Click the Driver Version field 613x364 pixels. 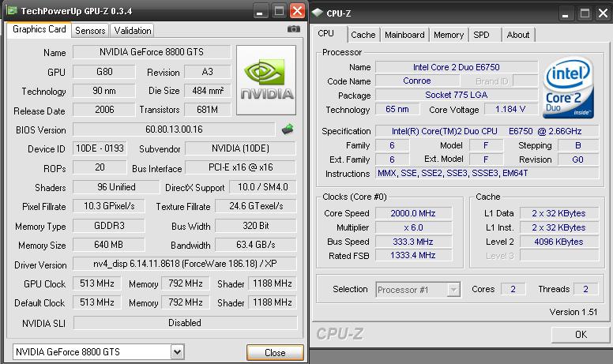pyautogui.click(x=185, y=264)
